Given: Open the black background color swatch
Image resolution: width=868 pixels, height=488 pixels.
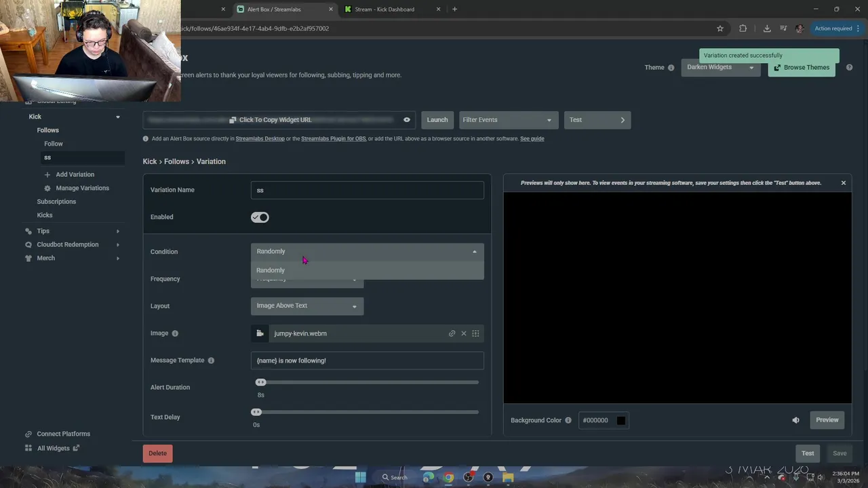Looking at the screenshot, I should pos(621,420).
